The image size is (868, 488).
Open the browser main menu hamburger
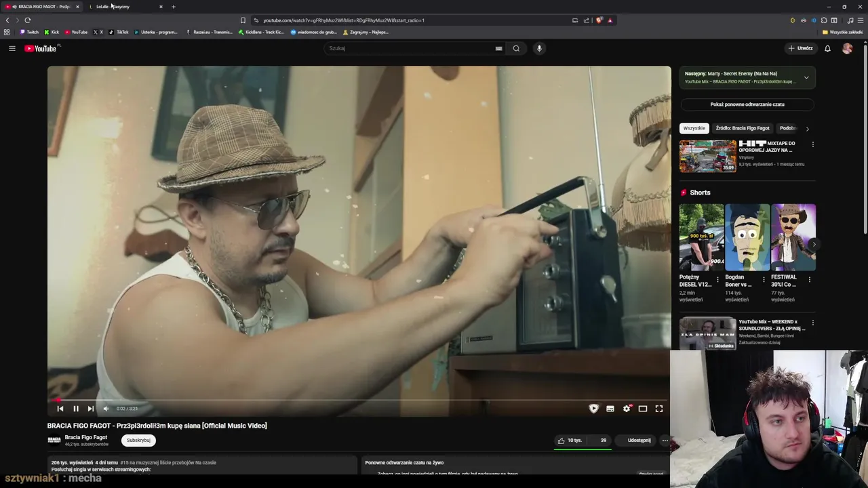861,20
